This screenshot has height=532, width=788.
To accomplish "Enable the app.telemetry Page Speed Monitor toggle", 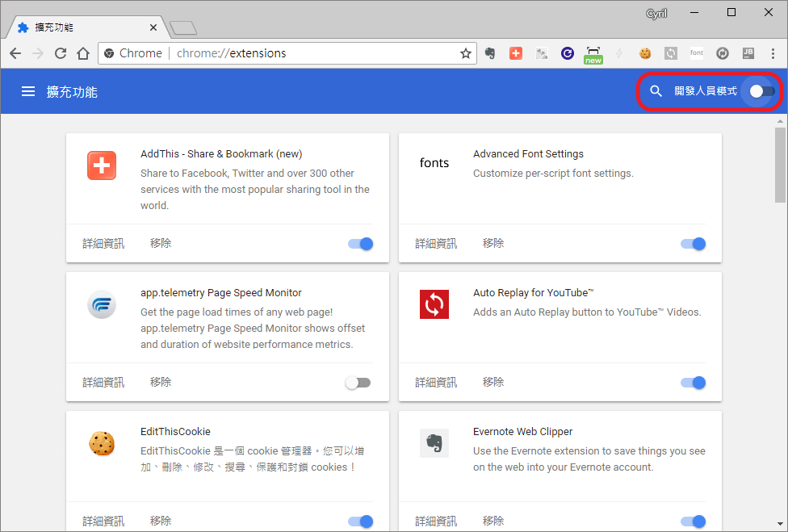I will tap(358, 383).
